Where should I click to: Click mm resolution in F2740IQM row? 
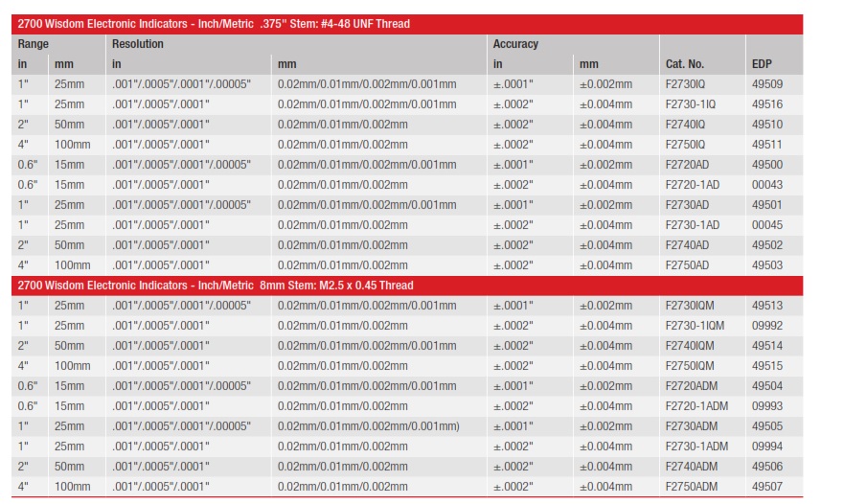pos(367,346)
